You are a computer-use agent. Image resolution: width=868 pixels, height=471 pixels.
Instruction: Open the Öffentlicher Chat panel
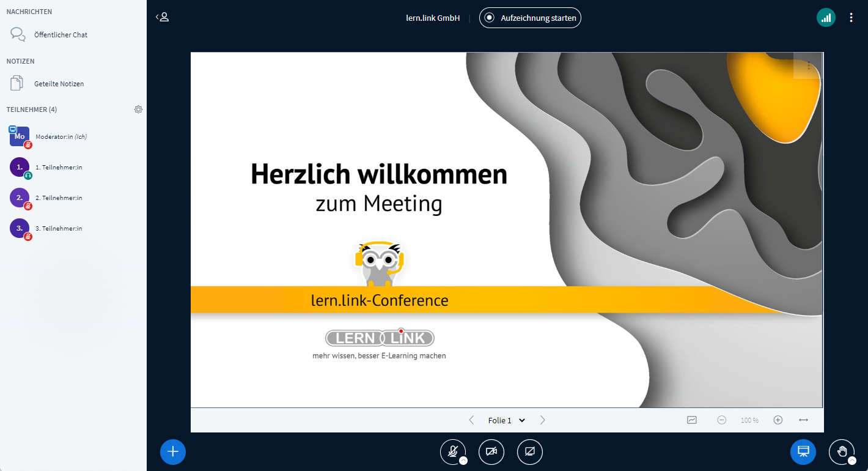(x=60, y=35)
